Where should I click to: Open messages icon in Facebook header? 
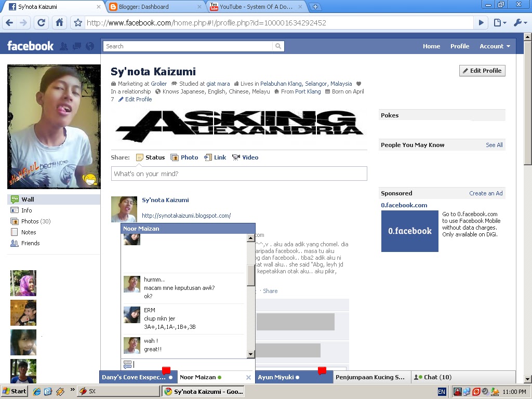[x=77, y=46]
